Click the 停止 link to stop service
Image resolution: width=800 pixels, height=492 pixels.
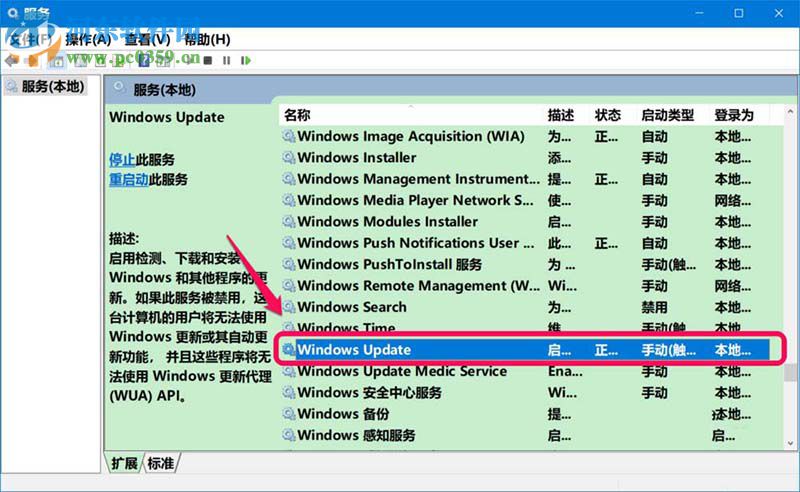(122, 160)
